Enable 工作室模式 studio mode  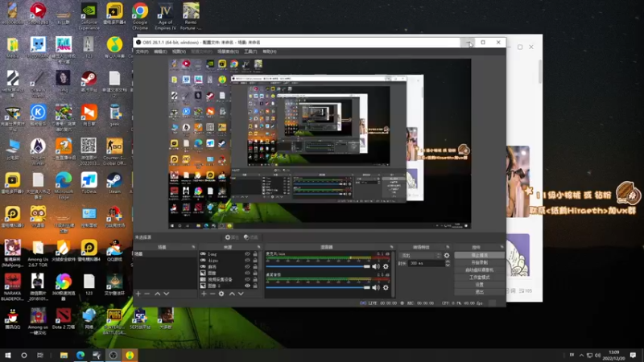coord(479,278)
